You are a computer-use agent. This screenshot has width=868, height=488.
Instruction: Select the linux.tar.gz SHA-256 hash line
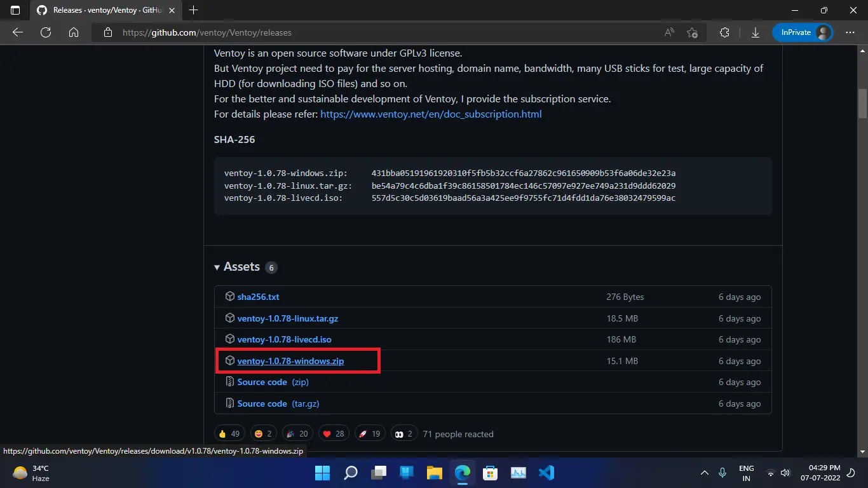[x=450, y=186]
